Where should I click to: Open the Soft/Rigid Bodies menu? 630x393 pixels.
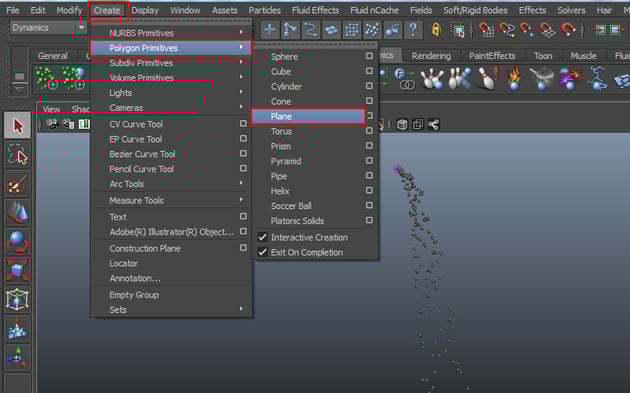(475, 10)
